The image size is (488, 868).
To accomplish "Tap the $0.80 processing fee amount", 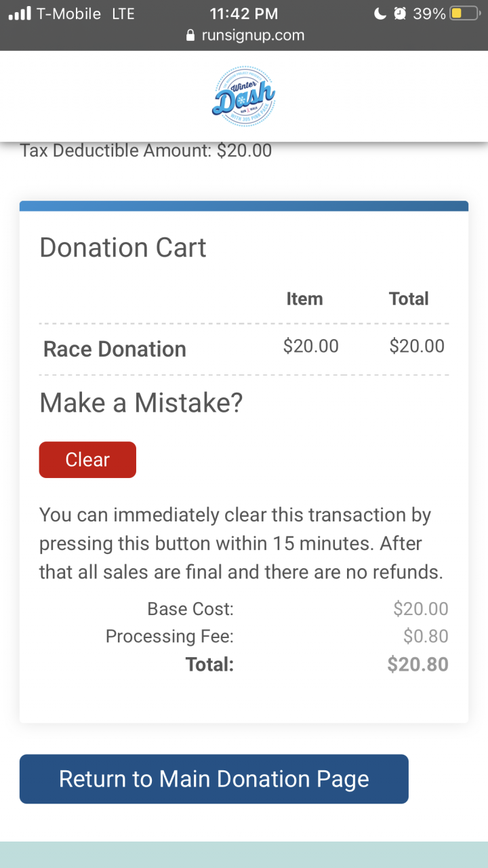I will point(426,637).
